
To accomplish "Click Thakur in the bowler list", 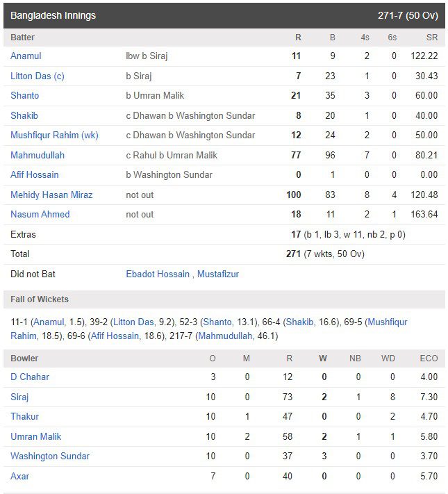I will click(24, 416).
